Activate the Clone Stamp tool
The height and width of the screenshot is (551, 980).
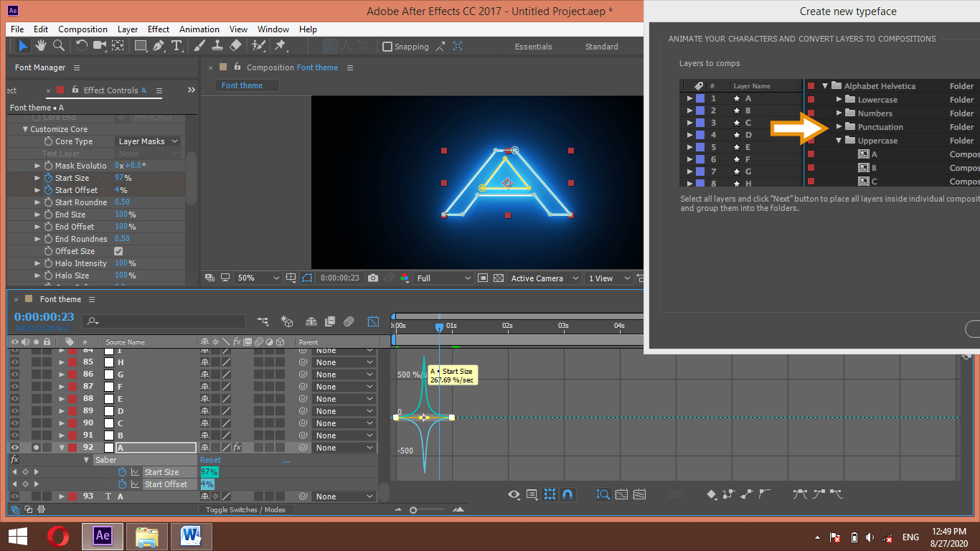click(x=217, y=46)
